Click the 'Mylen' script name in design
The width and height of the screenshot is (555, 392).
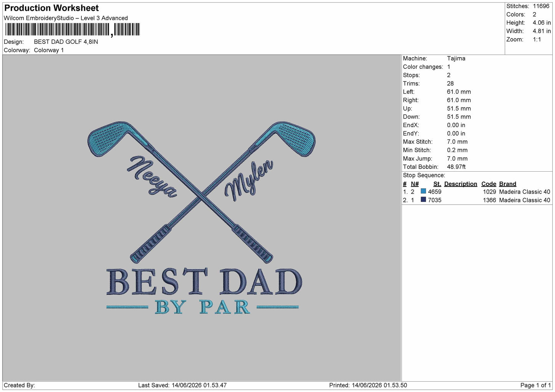(249, 180)
